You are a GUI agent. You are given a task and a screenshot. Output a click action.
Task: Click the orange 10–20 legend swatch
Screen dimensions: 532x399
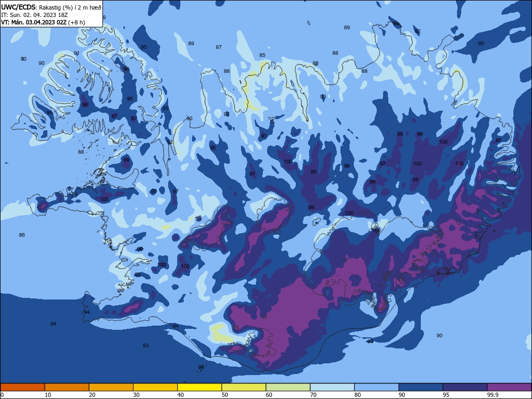pyautogui.click(x=67, y=387)
